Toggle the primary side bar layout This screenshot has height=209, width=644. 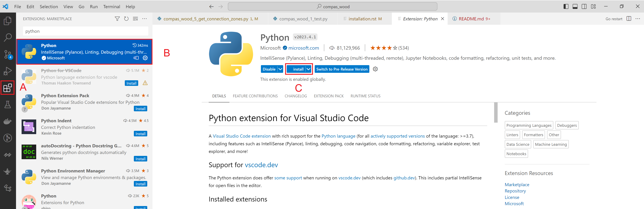coord(566,6)
